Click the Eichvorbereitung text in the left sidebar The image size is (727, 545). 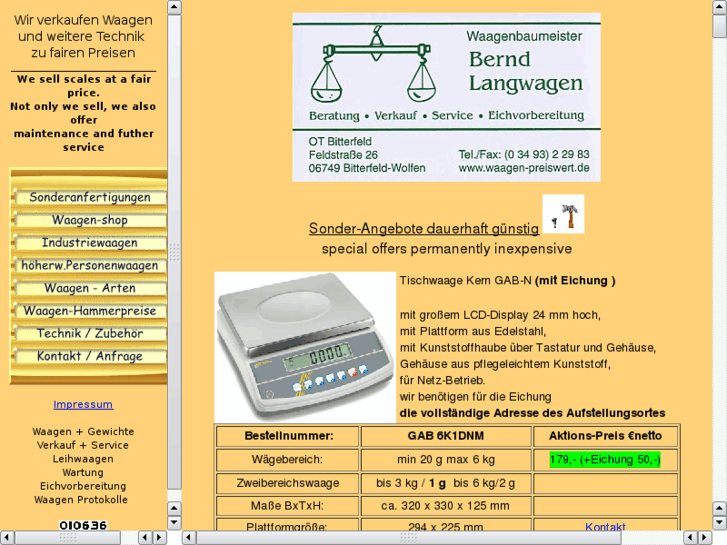click(83, 486)
